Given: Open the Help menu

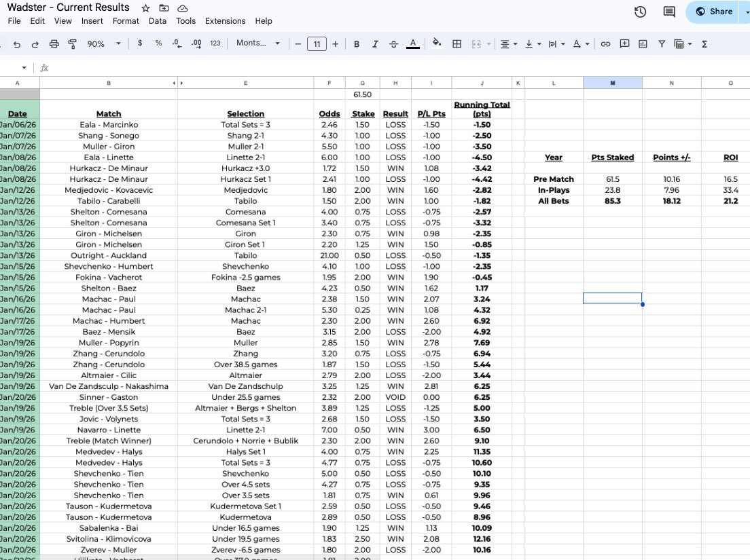Looking at the screenshot, I should click(x=264, y=21).
